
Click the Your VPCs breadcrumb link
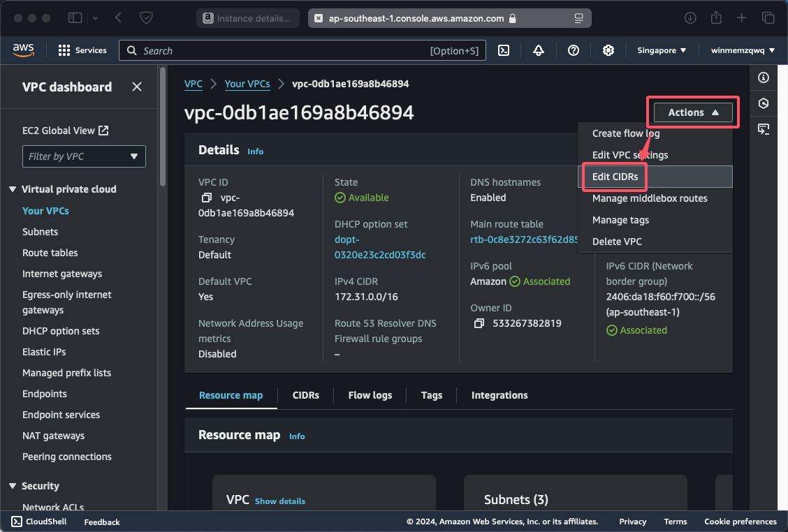tap(247, 84)
